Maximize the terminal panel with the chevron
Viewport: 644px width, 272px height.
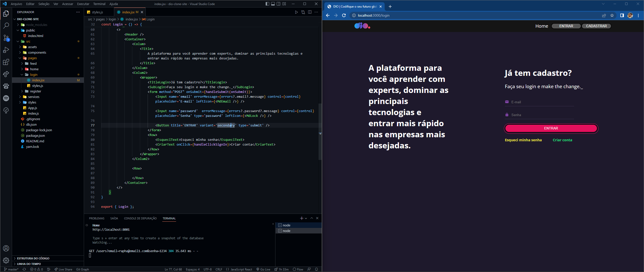pos(311,218)
